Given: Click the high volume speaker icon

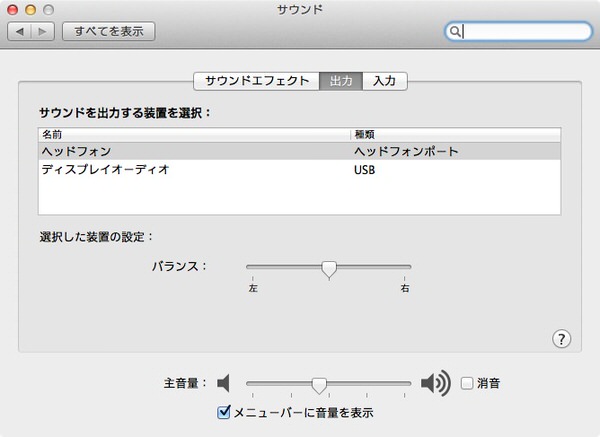Looking at the screenshot, I should click(435, 383).
